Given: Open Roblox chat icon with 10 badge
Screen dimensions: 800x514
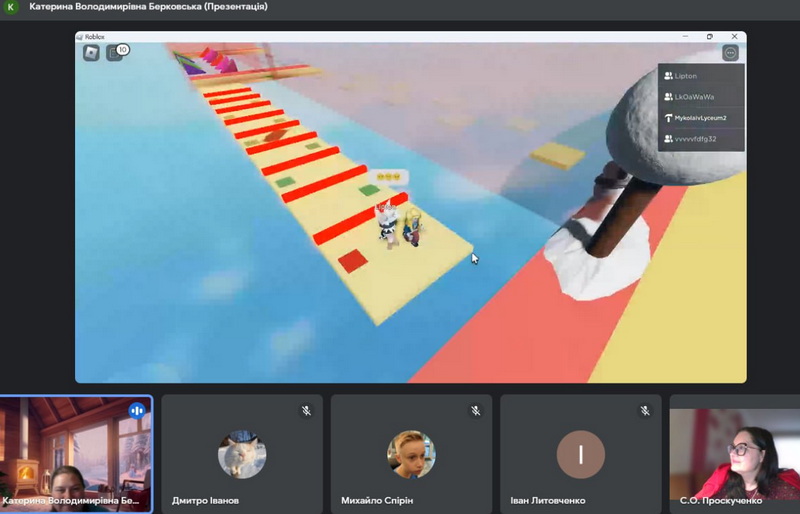Looking at the screenshot, I should click(116, 52).
